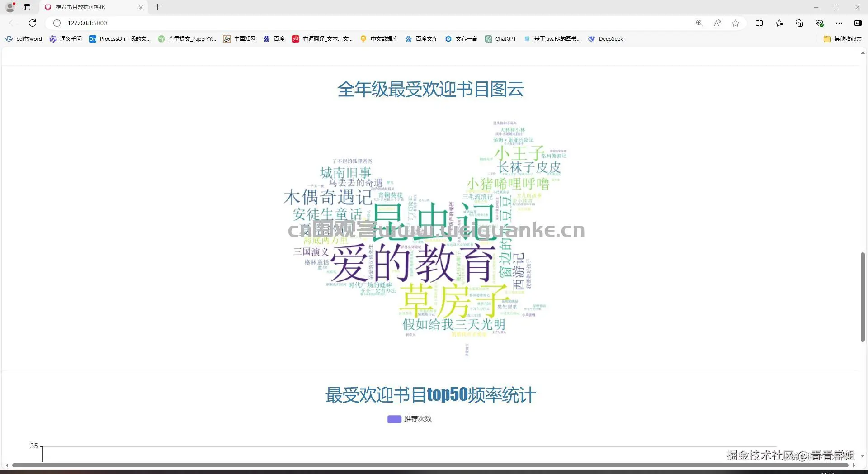This screenshot has width=868, height=474.
Task: Open the DeepSeek bookmark
Action: click(x=605, y=39)
